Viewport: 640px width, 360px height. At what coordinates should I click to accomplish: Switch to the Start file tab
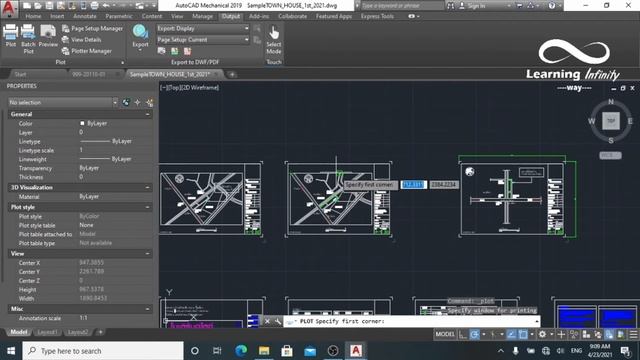[20, 74]
